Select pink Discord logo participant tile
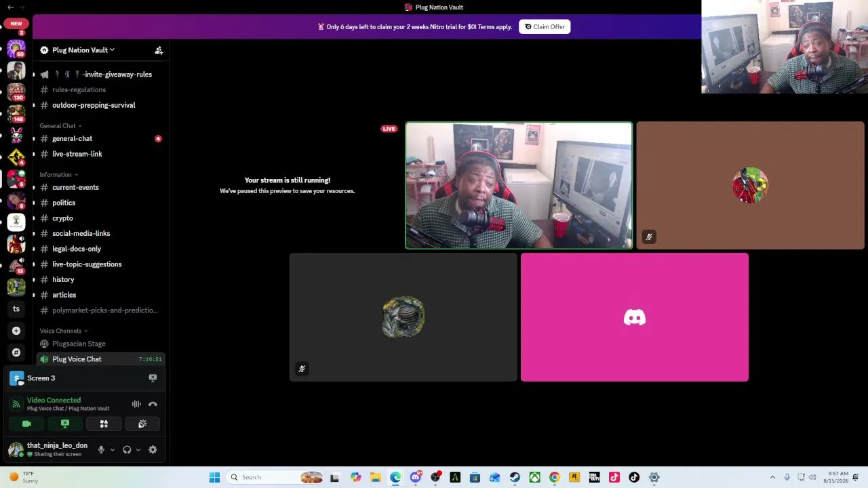Viewport: 868px width, 488px height. 635,317
